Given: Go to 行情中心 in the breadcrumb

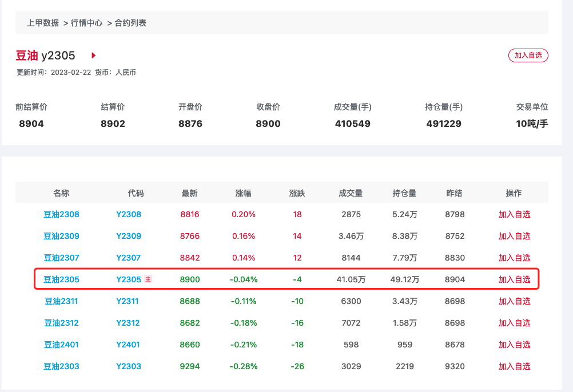Looking at the screenshot, I should coord(86,23).
